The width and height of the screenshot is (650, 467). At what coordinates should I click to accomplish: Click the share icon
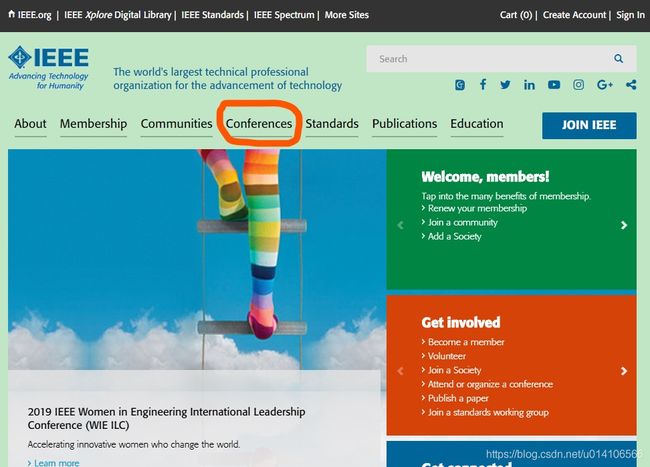(x=631, y=85)
